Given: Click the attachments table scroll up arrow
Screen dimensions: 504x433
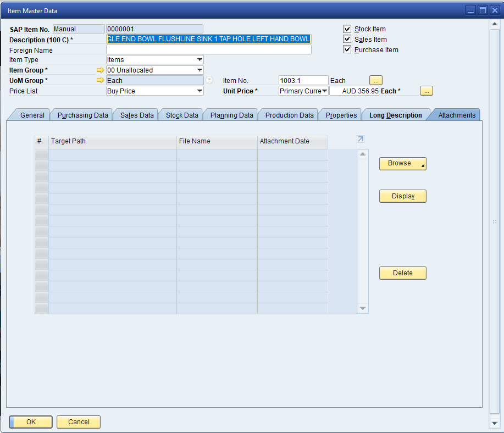Looking at the screenshot, I should pyautogui.click(x=363, y=154).
